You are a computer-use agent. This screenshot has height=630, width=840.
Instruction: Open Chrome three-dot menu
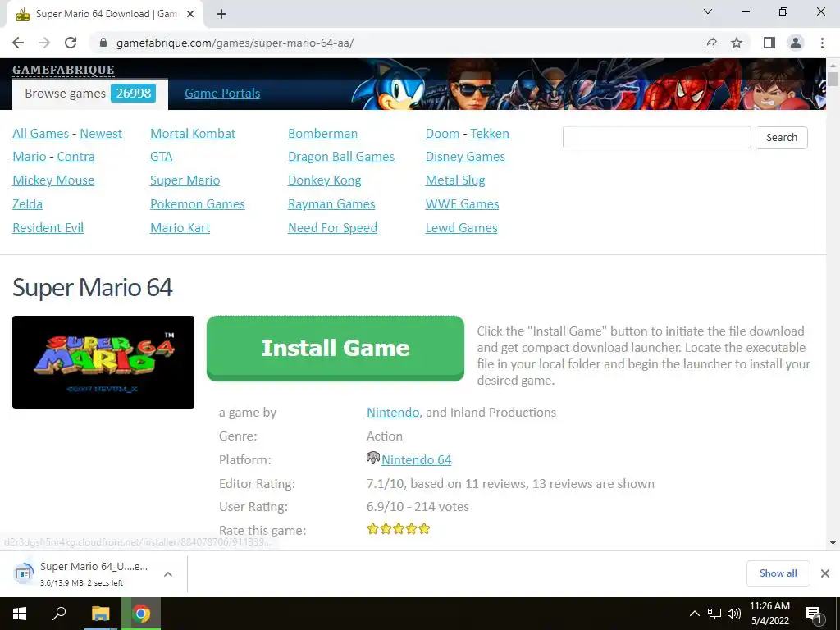tap(822, 43)
